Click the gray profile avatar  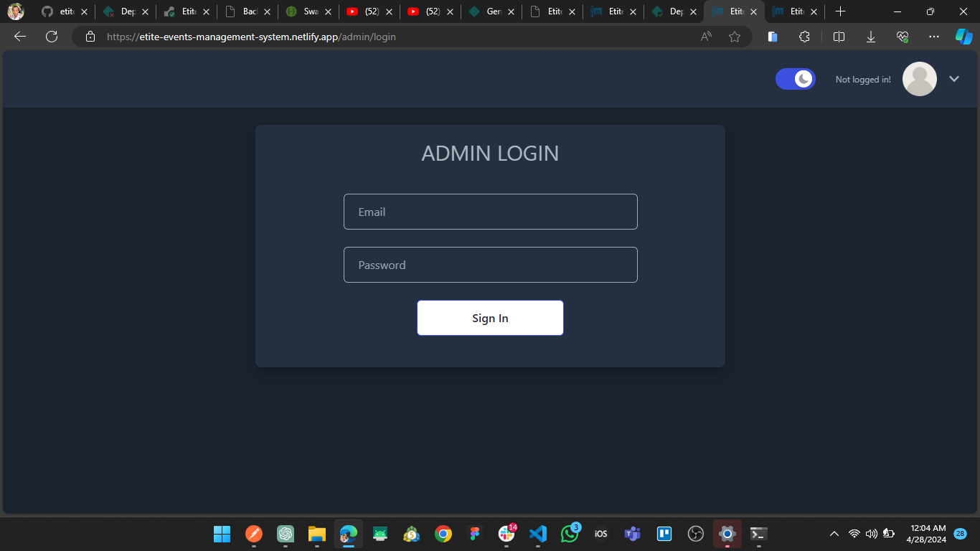919,79
